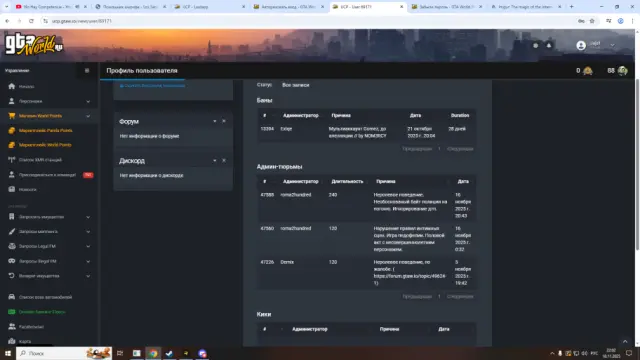Open the news icon in sidebar
The image size is (640, 360).
[x=11, y=189]
